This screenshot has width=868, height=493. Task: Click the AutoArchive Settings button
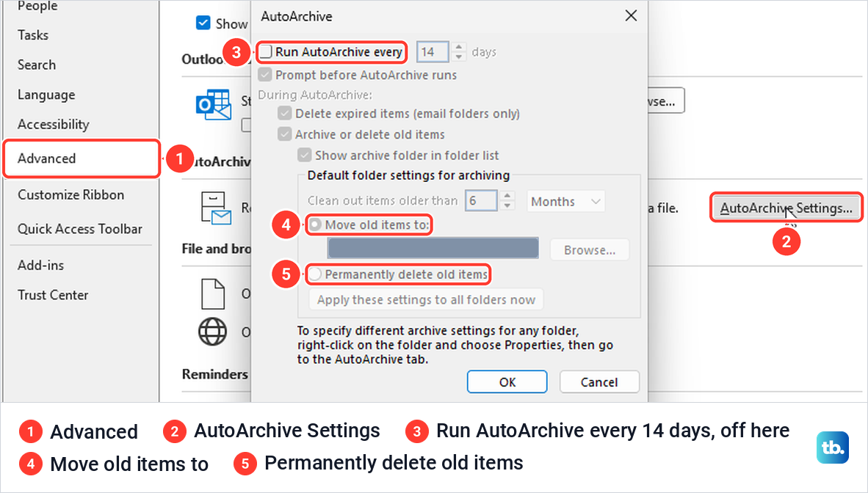point(786,208)
